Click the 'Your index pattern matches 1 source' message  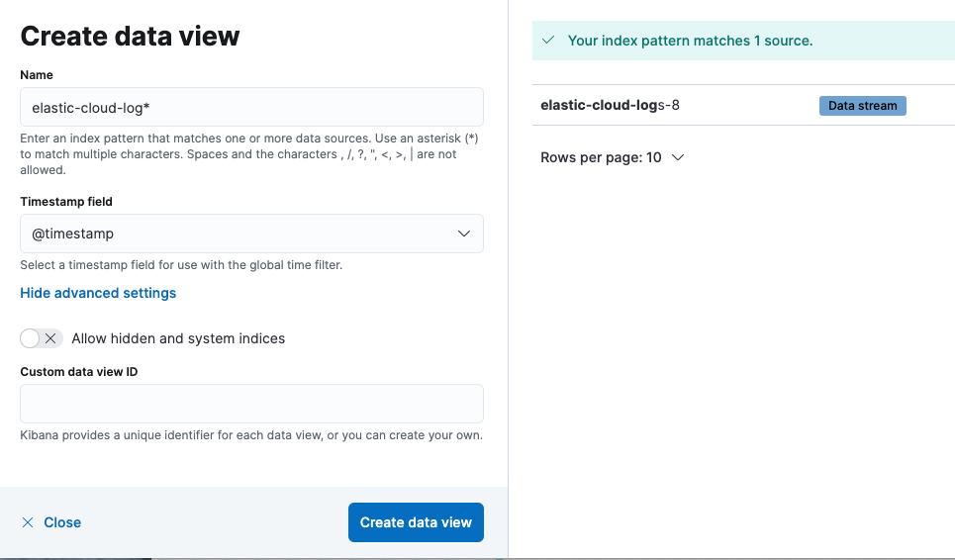pyautogui.click(x=690, y=41)
